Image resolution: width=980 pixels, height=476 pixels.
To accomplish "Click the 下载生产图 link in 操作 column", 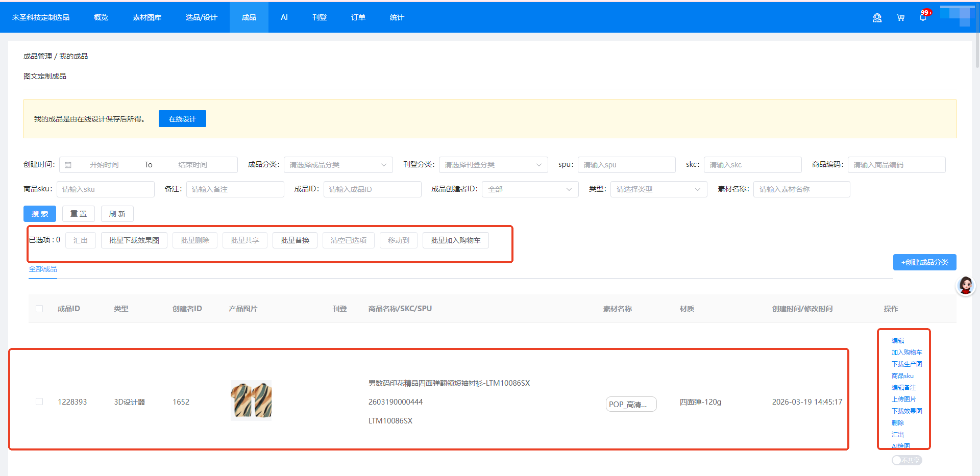I will pos(906,364).
